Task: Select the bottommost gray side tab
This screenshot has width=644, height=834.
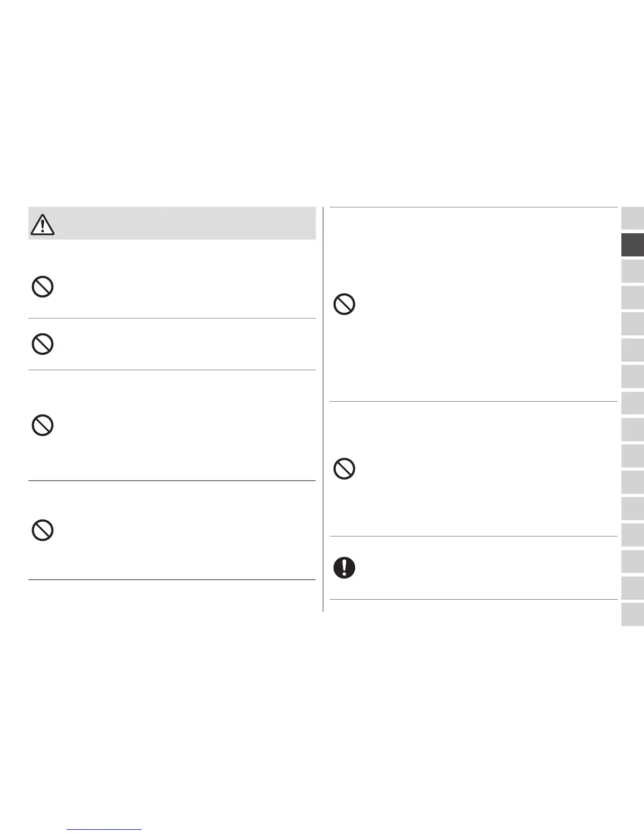Action: point(632,614)
